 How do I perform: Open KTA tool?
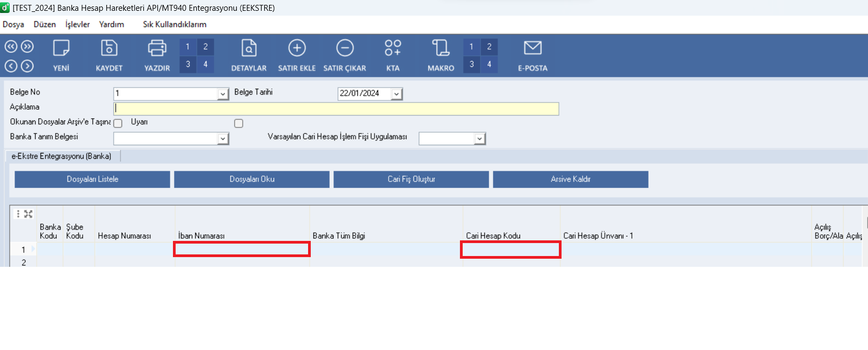(x=393, y=55)
